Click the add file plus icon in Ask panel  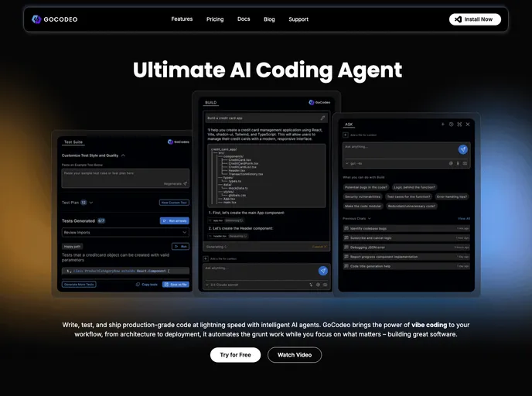(x=346, y=135)
